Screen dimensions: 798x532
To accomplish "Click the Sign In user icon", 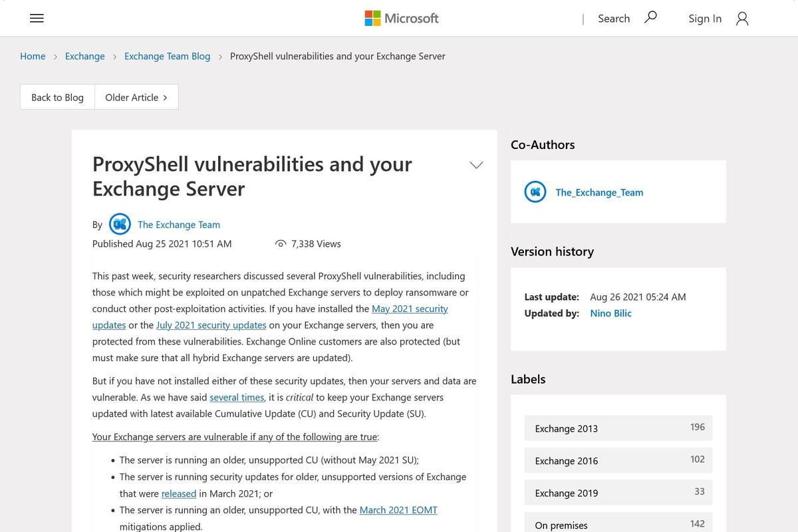I will coord(742,19).
